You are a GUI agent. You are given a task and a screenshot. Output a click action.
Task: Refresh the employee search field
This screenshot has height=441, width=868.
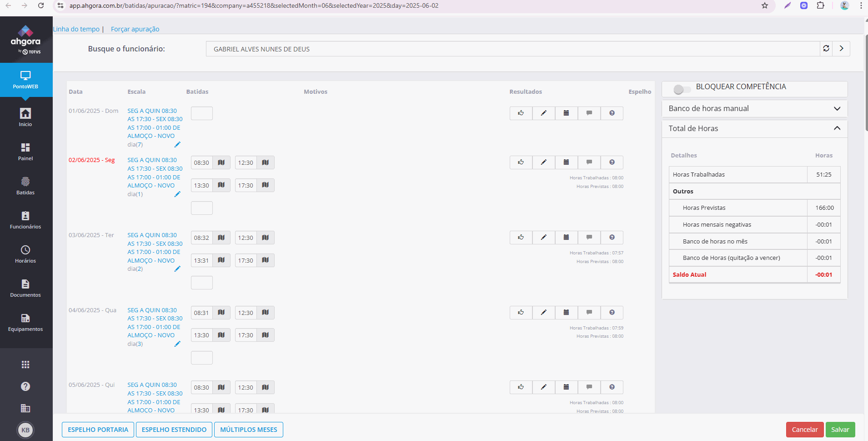coord(826,49)
